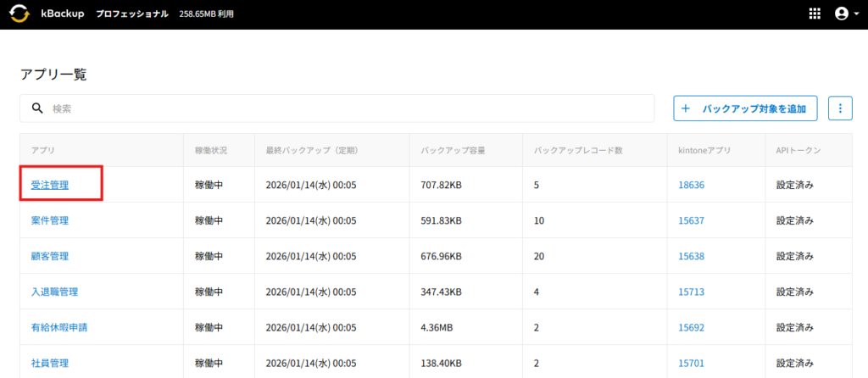This screenshot has width=868, height=378.
Task: Open the 受注管理 app link
Action: coord(50,185)
